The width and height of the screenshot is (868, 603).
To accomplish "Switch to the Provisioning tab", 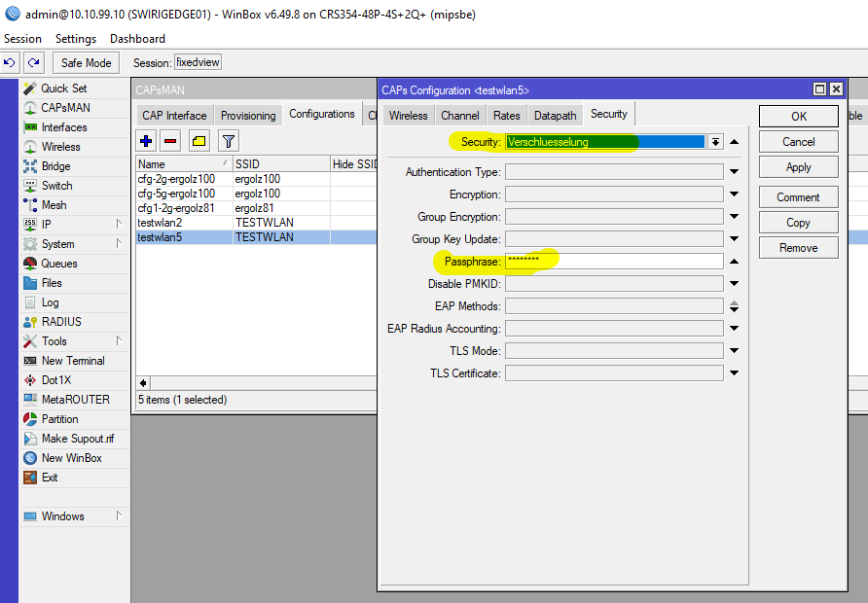I will (248, 116).
